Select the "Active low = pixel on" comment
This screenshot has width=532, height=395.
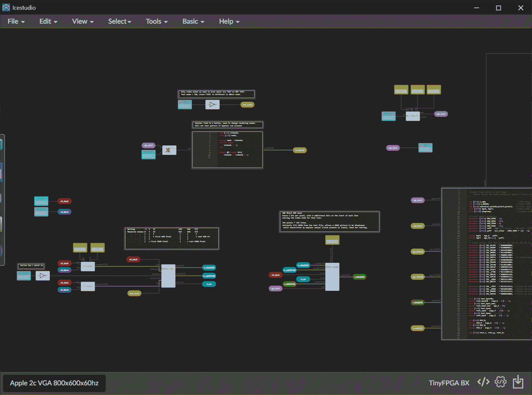(x=31, y=266)
